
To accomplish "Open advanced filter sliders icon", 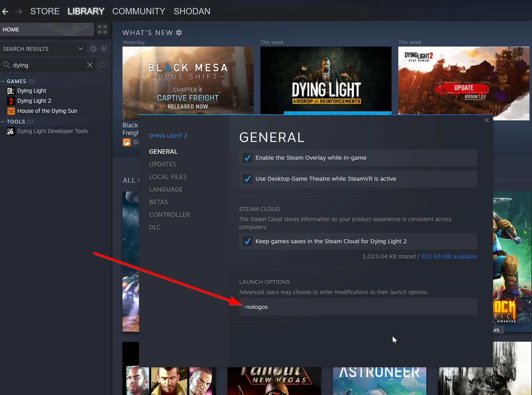I will 103,65.
